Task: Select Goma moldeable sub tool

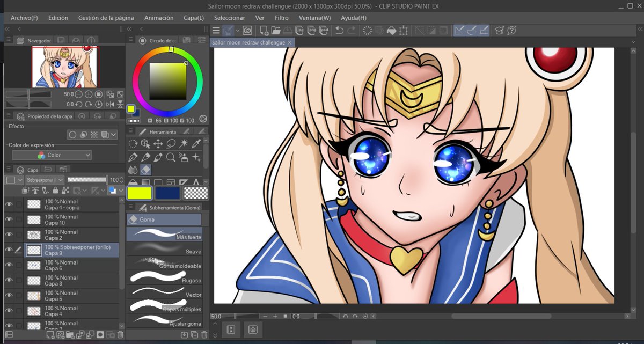Action: click(x=164, y=262)
